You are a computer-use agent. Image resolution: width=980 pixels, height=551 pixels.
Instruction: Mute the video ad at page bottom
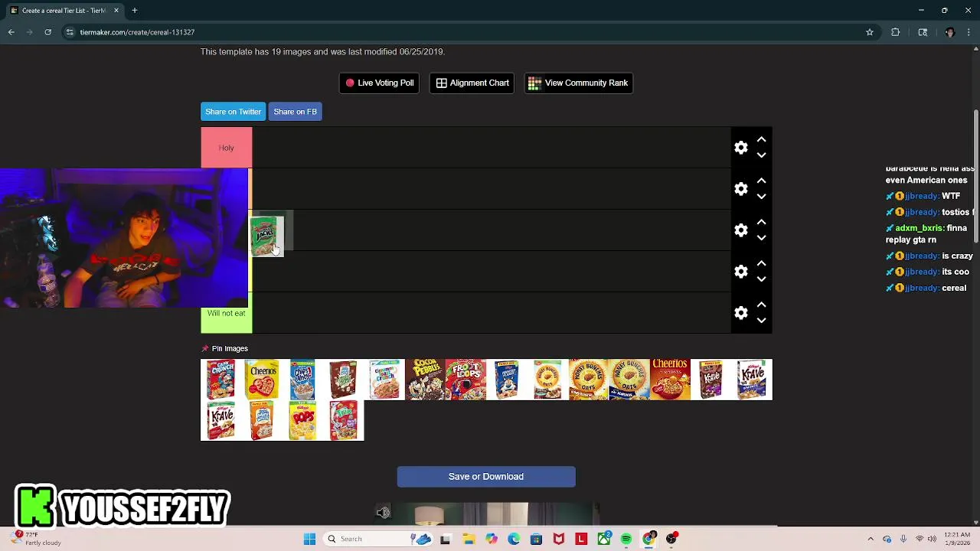(383, 514)
